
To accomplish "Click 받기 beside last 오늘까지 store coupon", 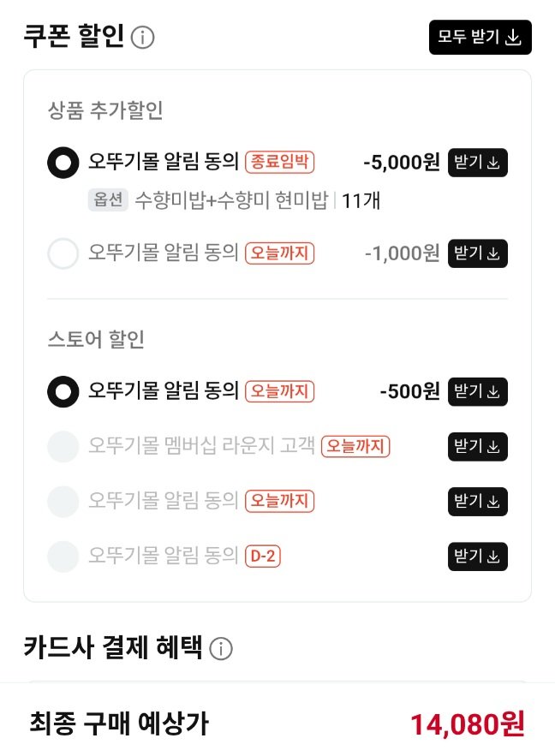I will click(x=477, y=501).
